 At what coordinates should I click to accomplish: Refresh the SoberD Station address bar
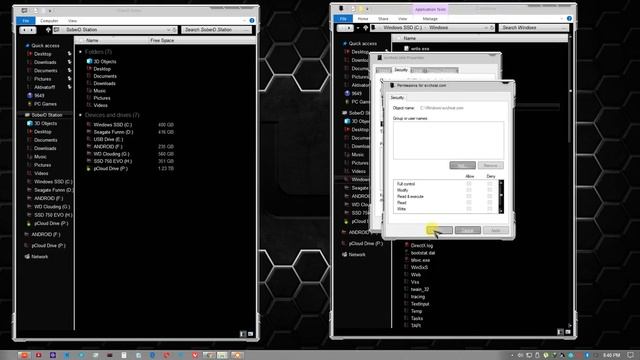(x=174, y=30)
